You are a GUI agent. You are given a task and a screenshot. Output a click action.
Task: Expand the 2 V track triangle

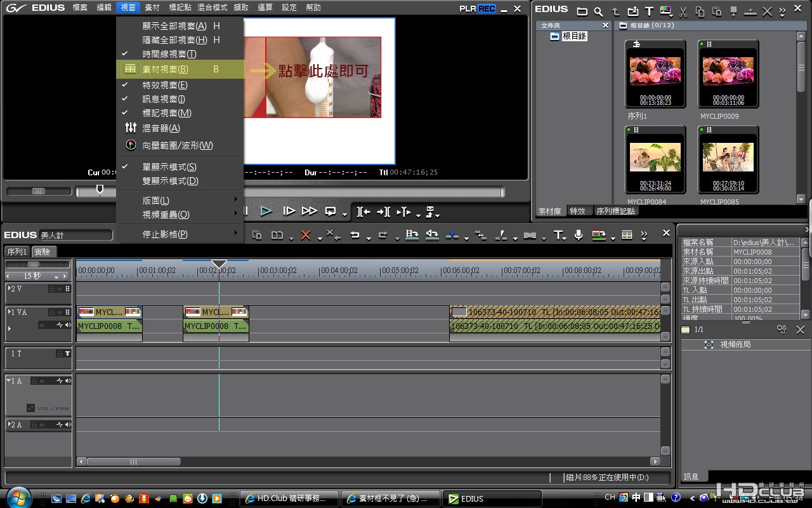[9, 289]
